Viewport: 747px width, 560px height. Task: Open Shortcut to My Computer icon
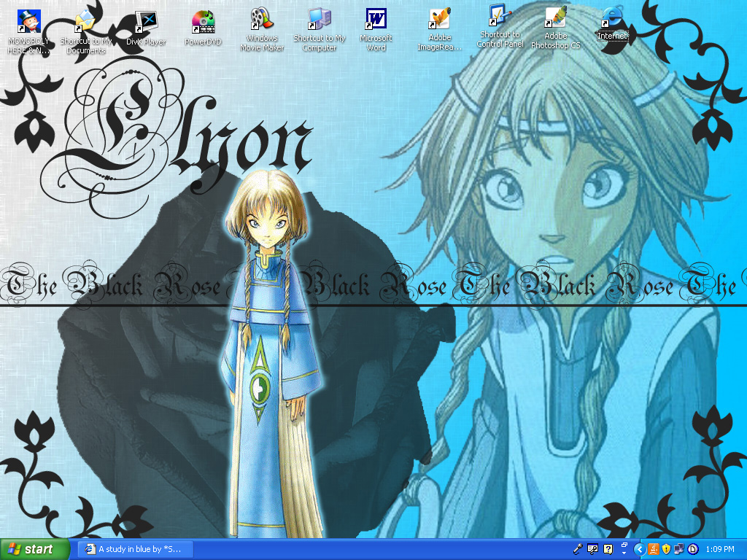coord(320,29)
